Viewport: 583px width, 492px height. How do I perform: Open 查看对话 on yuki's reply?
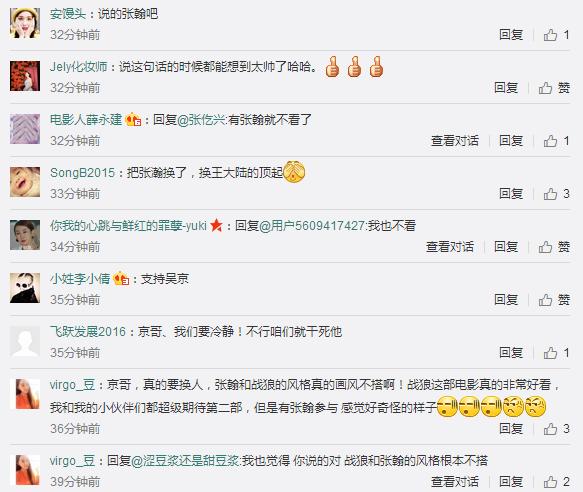[450, 247]
